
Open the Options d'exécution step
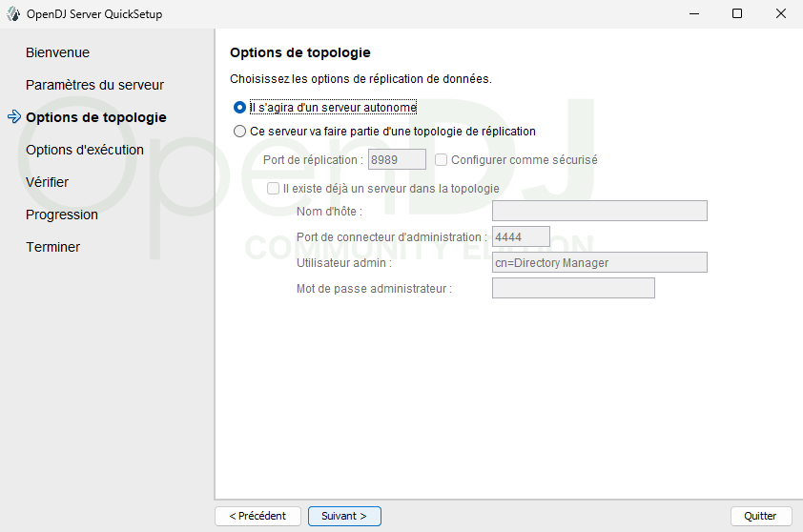pos(85,150)
